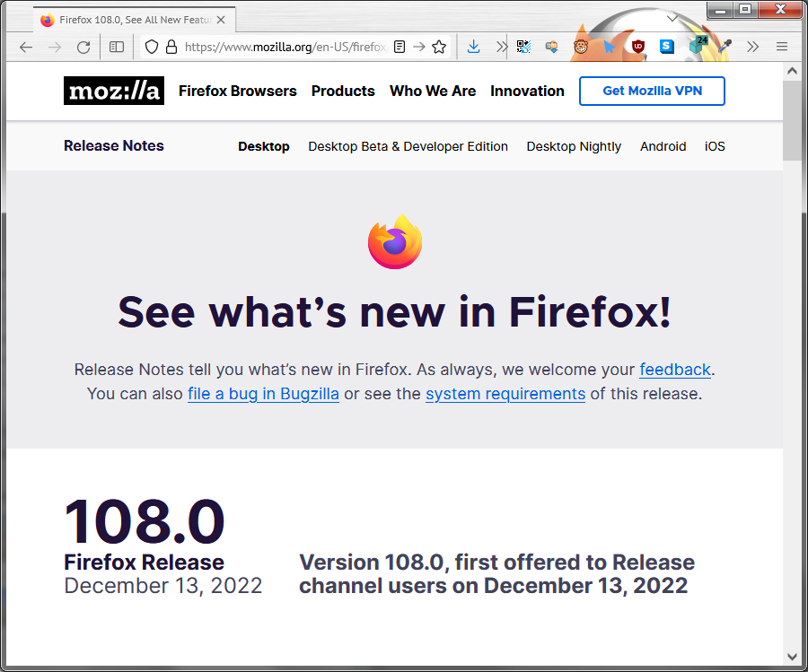Click the December 13, 2022 date under Firefox Release

[162, 586]
